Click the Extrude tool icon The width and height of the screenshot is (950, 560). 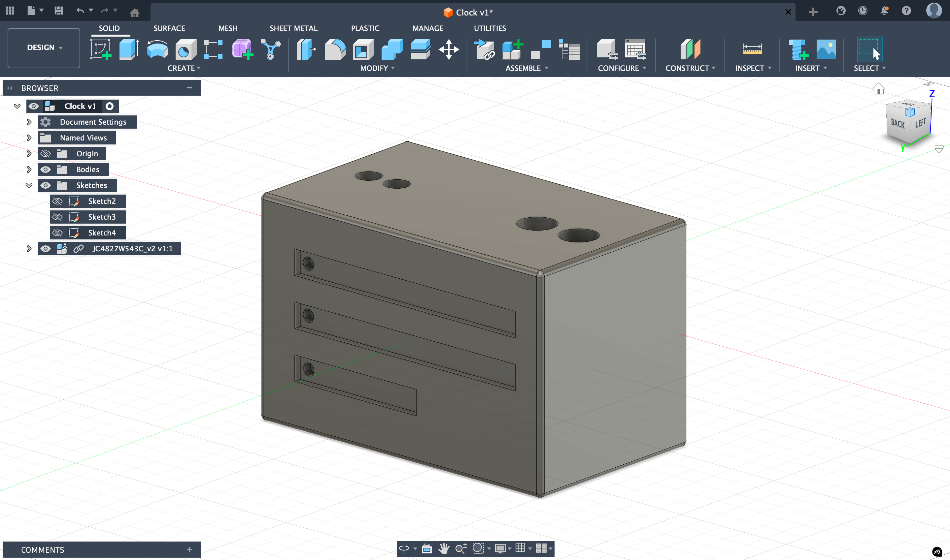tap(129, 49)
